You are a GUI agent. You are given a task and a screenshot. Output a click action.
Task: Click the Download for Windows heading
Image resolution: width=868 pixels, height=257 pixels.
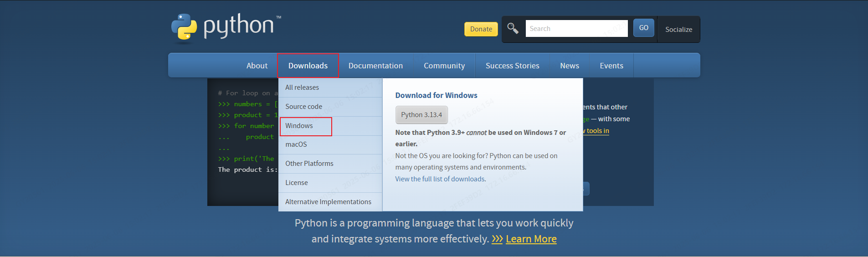coord(436,95)
